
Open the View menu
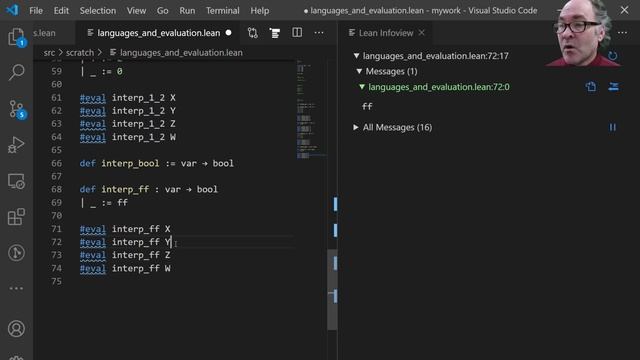tap(136, 11)
